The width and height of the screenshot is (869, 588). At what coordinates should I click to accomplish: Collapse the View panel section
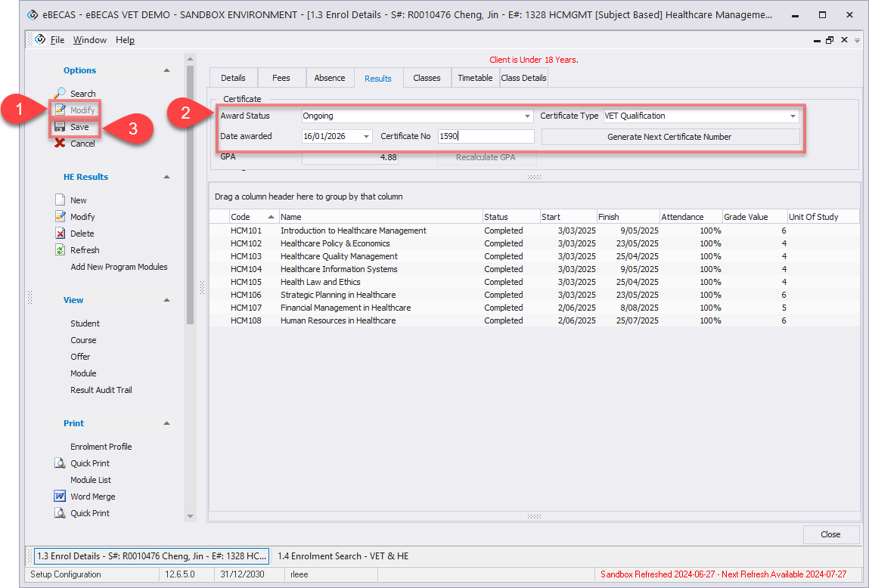click(x=166, y=300)
